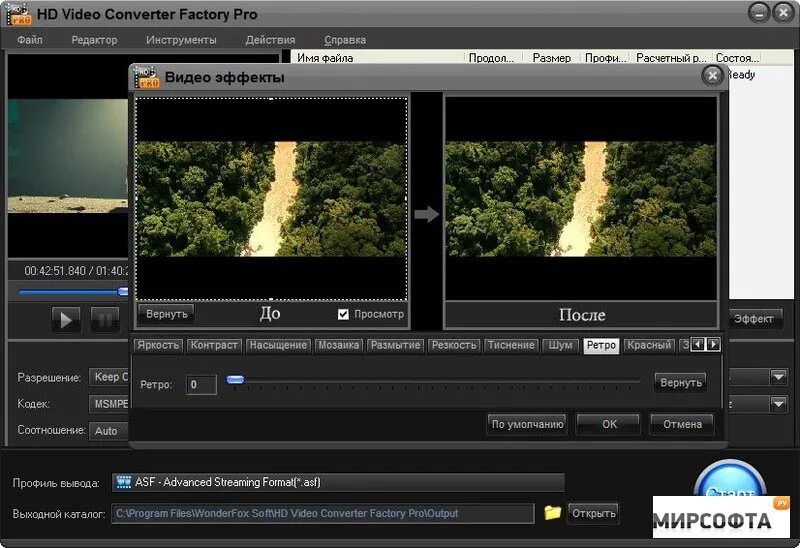The height and width of the screenshot is (548, 800).
Task: Open the output folder browse icon
Action: coord(552,512)
